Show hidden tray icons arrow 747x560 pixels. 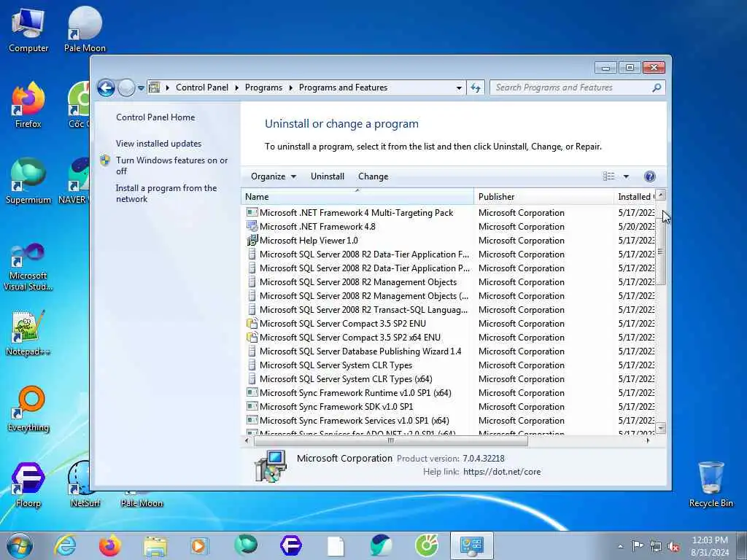tap(620, 546)
